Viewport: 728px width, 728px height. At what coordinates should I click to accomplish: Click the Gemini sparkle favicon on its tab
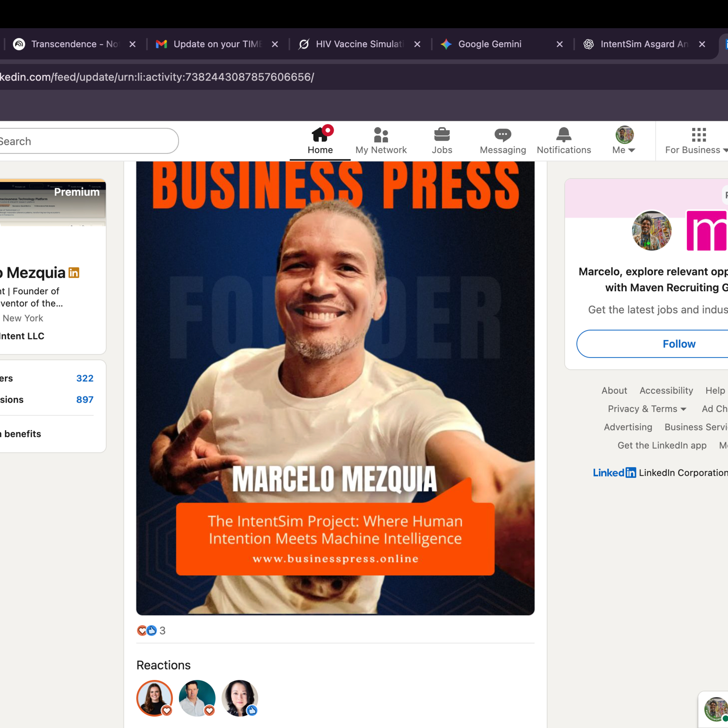[x=446, y=44]
